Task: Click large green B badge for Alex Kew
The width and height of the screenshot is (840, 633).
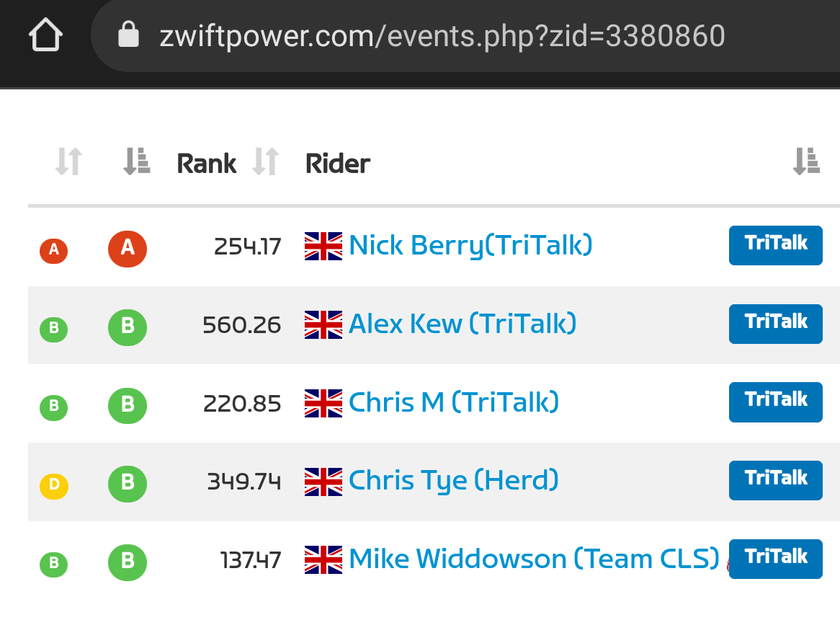Action: point(128,327)
